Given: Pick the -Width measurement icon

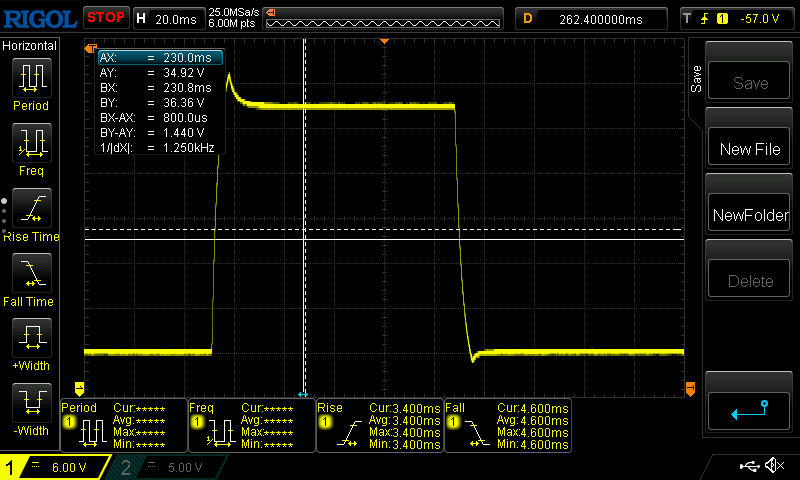Looking at the screenshot, I should click(x=30, y=408).
